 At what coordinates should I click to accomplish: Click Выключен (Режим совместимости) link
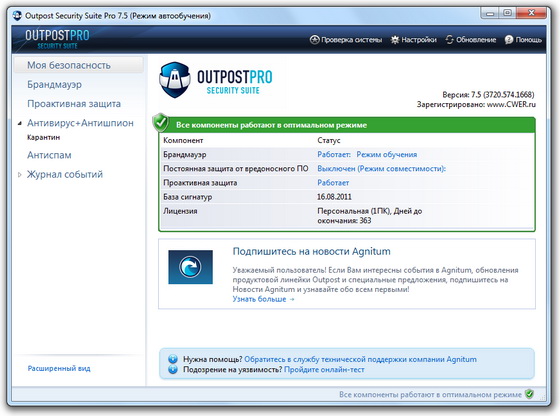tap(381, 169)
